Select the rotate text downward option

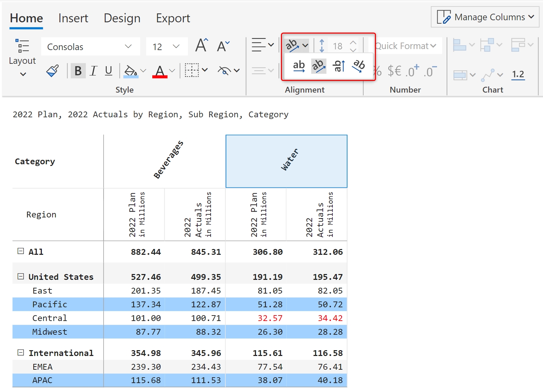click(x=359, y=66)
